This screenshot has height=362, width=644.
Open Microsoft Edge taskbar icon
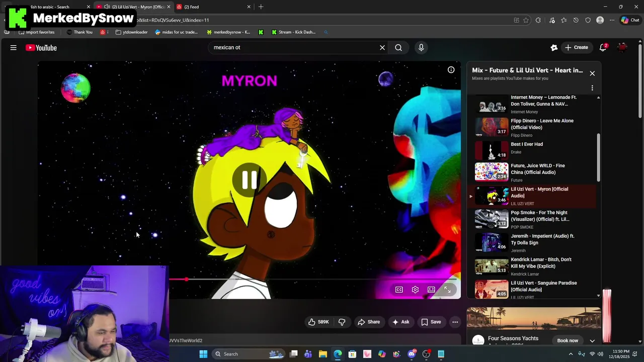point(338,354)
